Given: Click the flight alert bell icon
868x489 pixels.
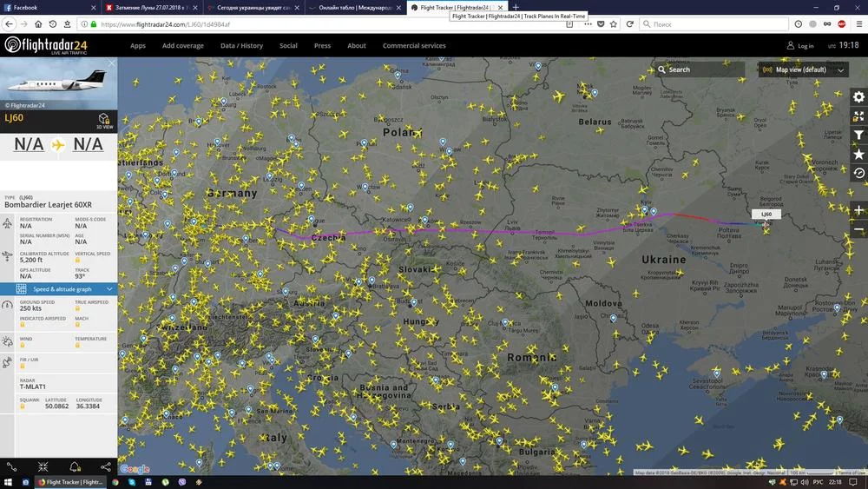Looking at the screenshot, I should pyautogui.click(x=75, y=466).
